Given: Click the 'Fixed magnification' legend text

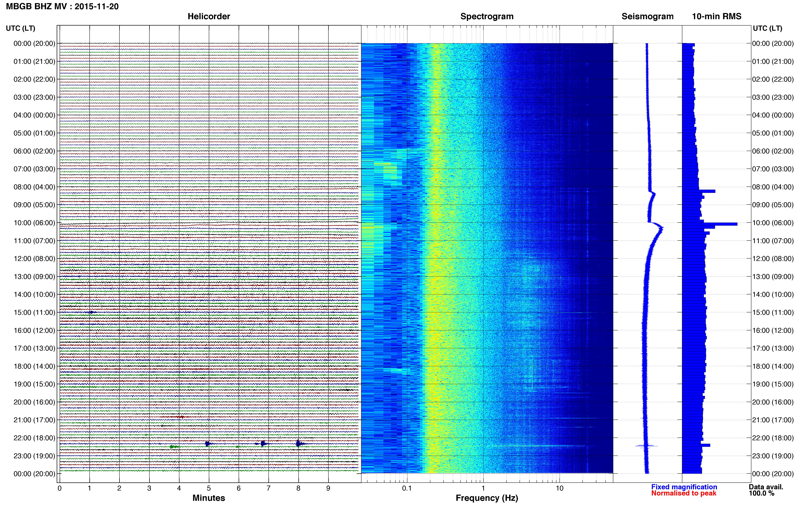Looking at the screenshot, I should [x=684, y=487].
